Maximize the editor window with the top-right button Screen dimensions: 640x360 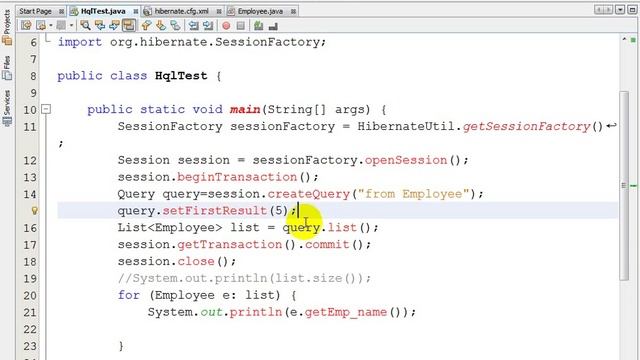(x=632, y=9)
